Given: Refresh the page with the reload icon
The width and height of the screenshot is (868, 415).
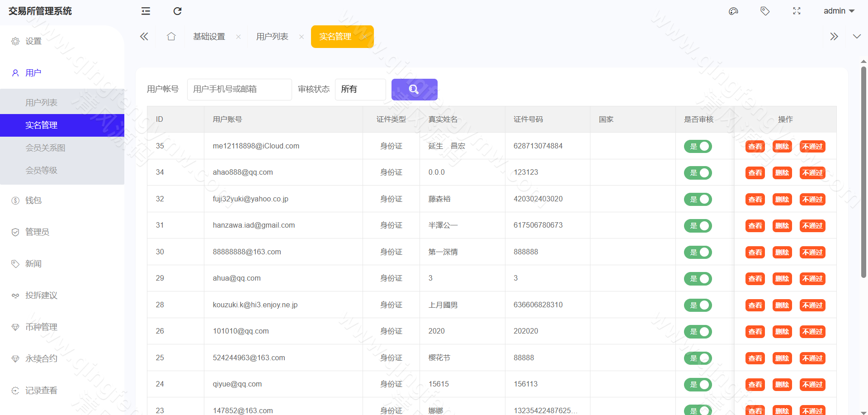Looking at the screenshot, I should [177, 11].
